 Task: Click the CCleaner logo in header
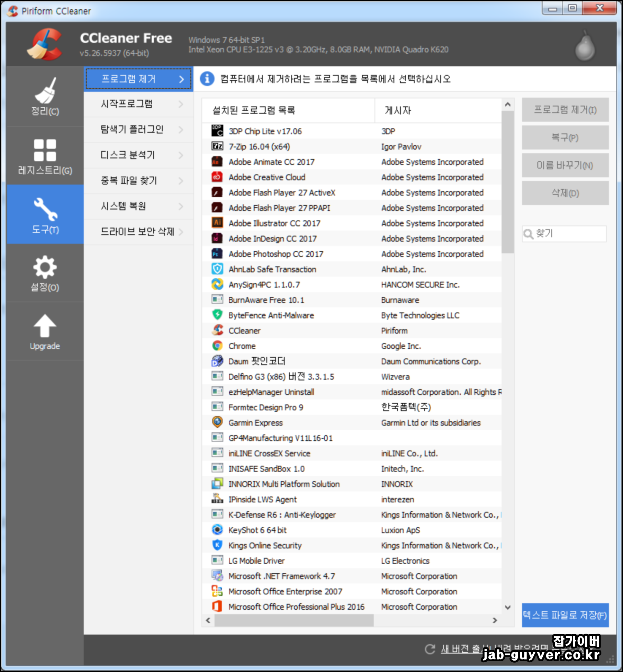coord(45,44)
